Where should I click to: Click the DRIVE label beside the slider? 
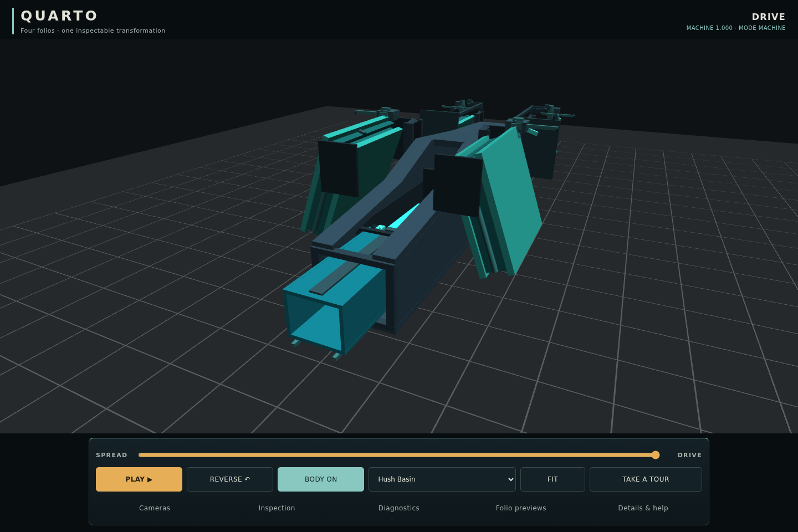pos(689,455)
